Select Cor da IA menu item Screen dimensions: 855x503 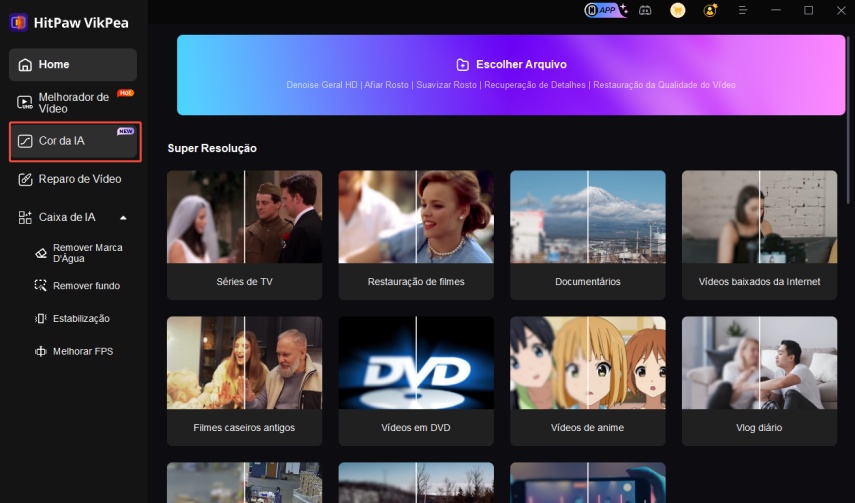pyautogui.click(x=74, y=141)
